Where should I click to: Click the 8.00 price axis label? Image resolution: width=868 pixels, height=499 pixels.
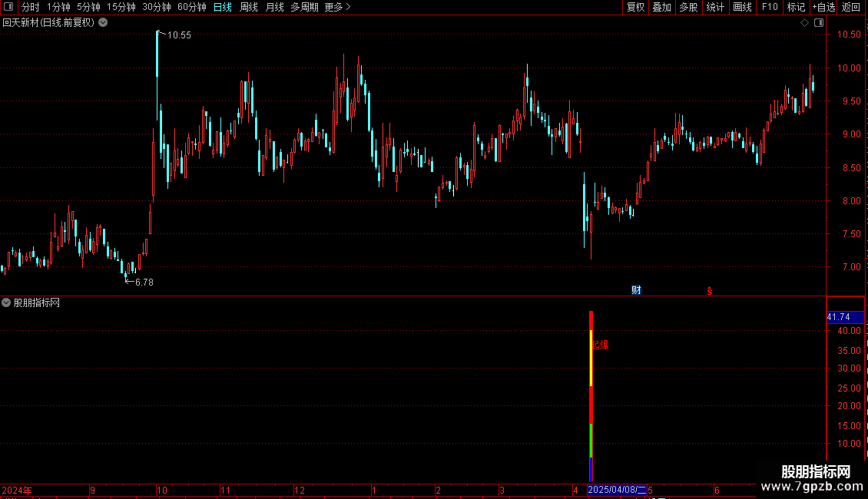coord(851,201)
